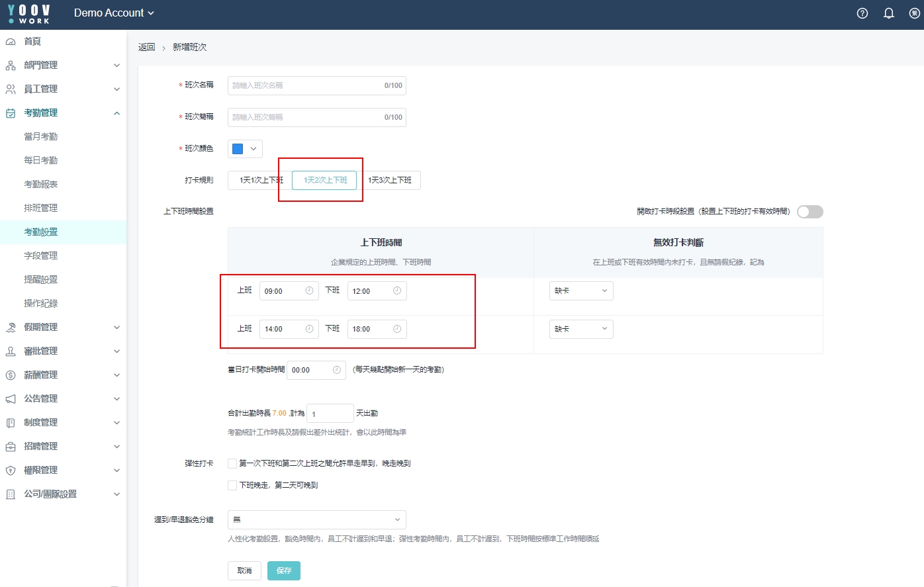
Task: Click the 班次名稱 input field
Action: (304, 85)
